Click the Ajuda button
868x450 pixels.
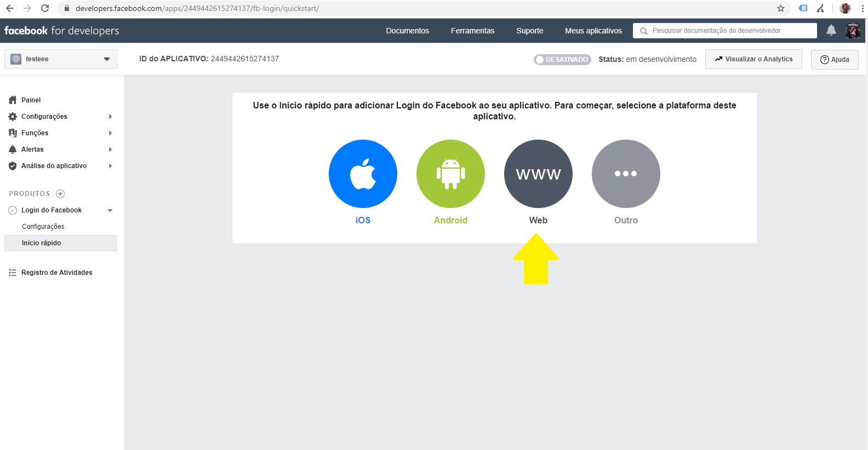835,60
